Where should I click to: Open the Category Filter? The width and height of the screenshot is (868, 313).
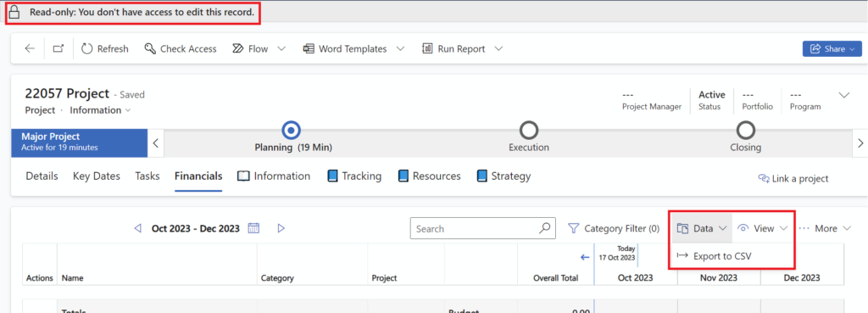pos(614,228)
